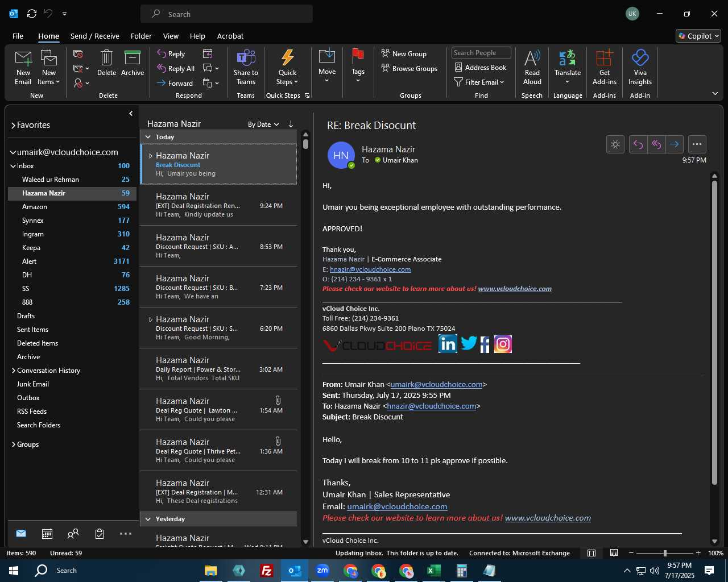Open the Tags flag menu

coord(358,66)
